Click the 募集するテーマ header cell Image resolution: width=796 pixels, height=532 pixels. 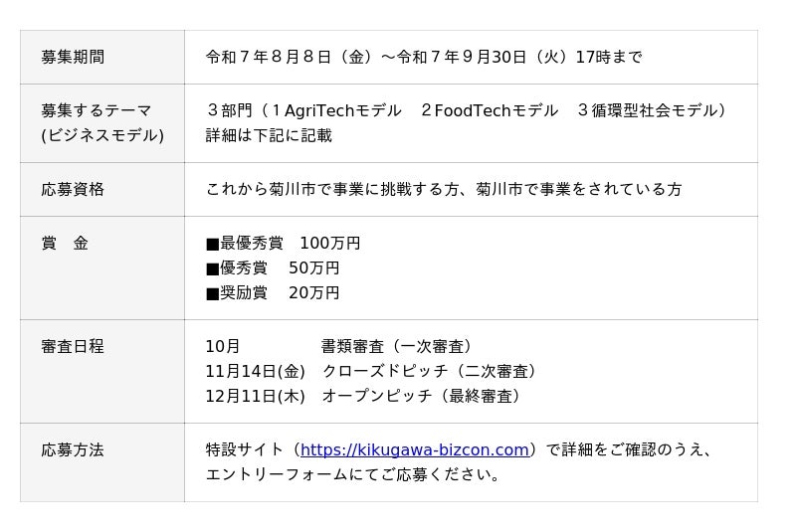[97, 111]
